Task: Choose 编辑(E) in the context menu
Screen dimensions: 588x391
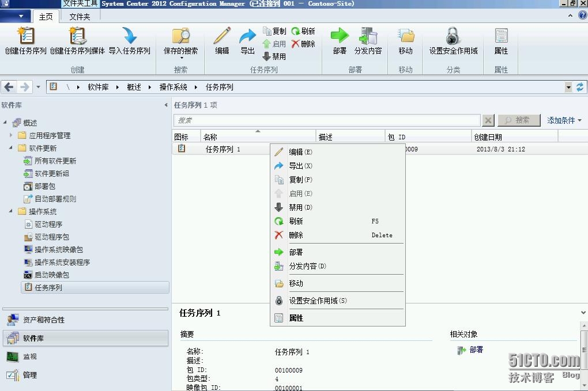Action: 337,151
